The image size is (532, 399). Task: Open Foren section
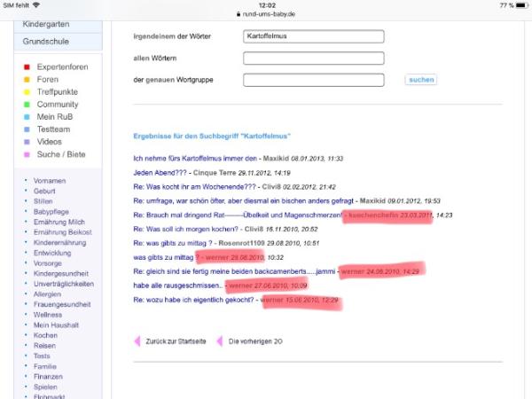click(48, 80)
